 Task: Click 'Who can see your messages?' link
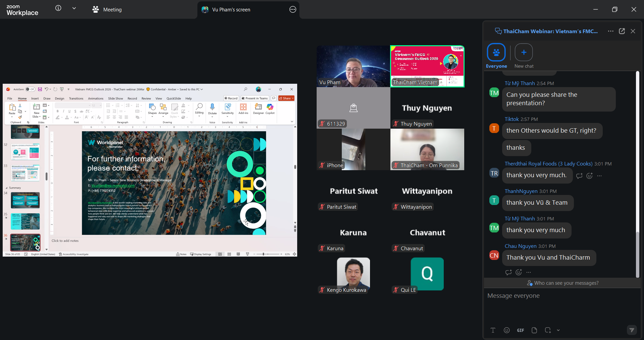click(562, 283)
